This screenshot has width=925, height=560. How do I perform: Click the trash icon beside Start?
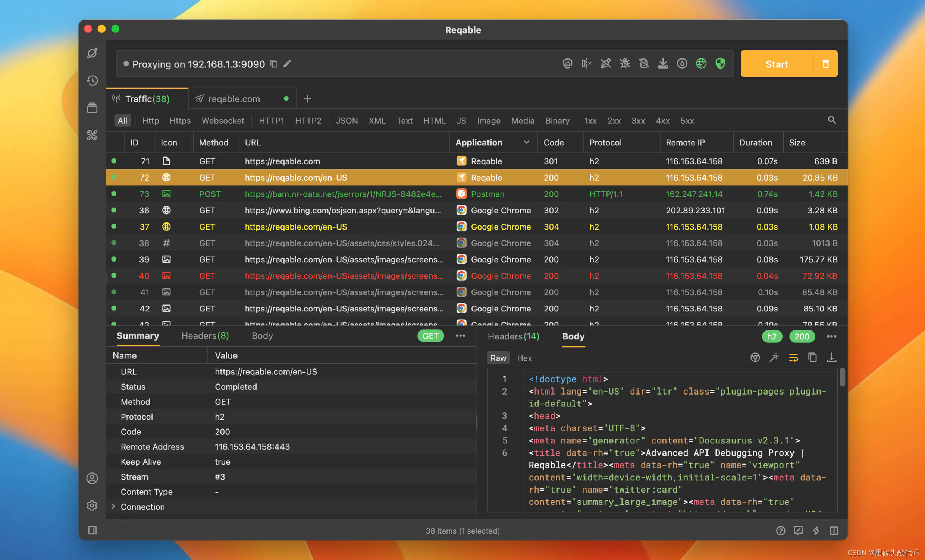click(x=825, y=64)
